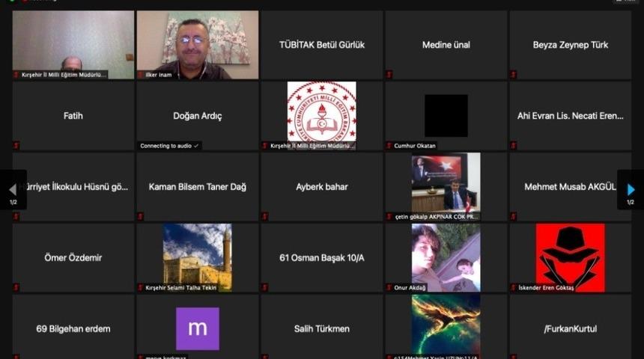
Task: Click muted mic icon on Fatih's tile
Action: pos(16,146)
